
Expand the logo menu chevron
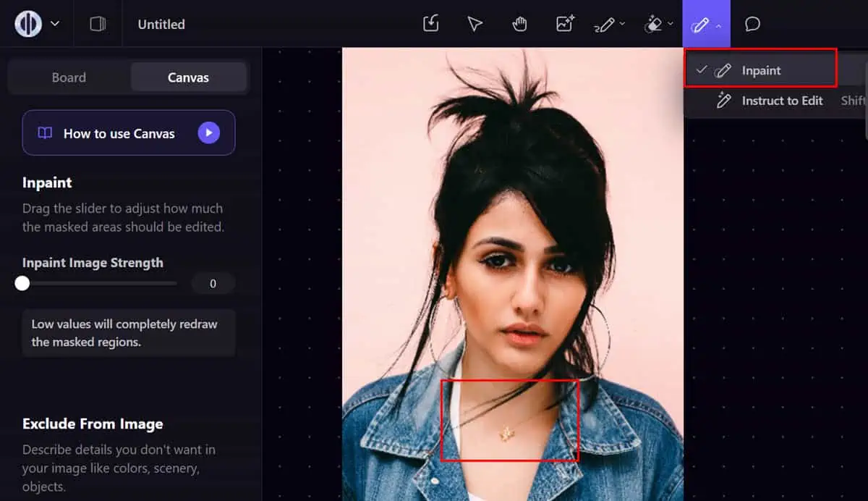click(55, 24)
